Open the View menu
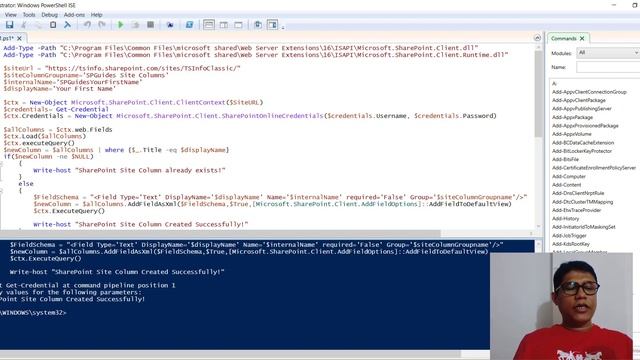The height and width of the screenshot is (360, 640). click(x=11, y=15)
